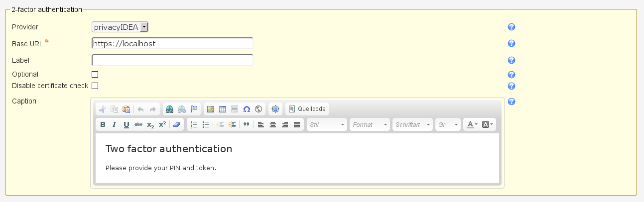Screen dimensions: 644x202
Task: Expand the Format dropdown
Action: (370, 125)
